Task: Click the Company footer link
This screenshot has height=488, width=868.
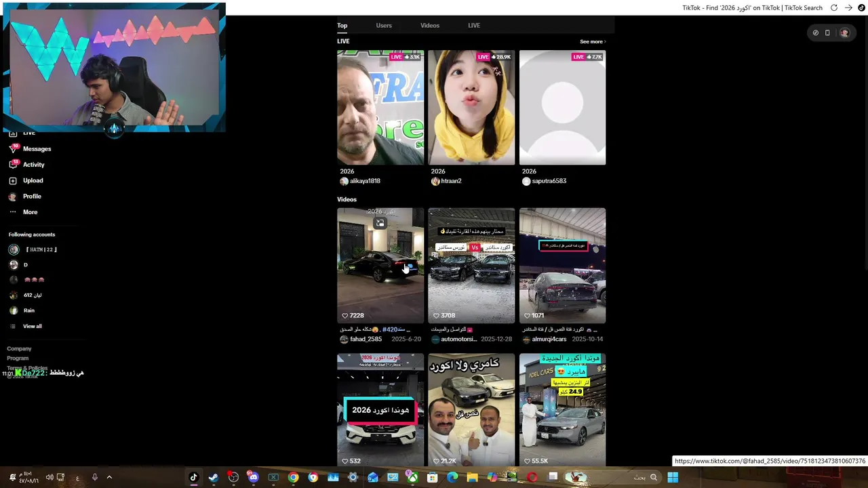Action: point(19,348)
